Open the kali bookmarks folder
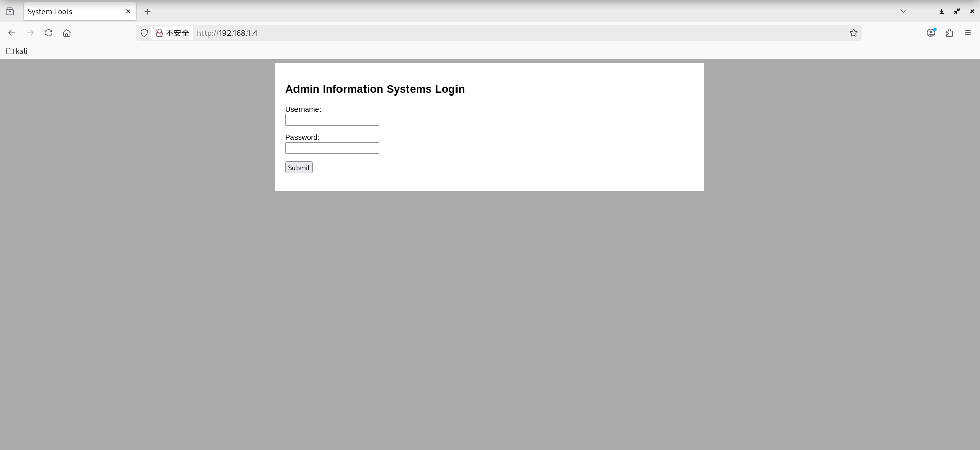This screenshot has height=450, width=980. coord(17,51)
